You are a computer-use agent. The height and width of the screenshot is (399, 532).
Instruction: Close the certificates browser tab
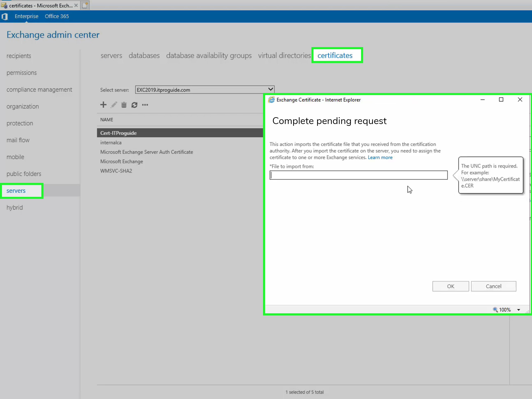tap(76, 5)
